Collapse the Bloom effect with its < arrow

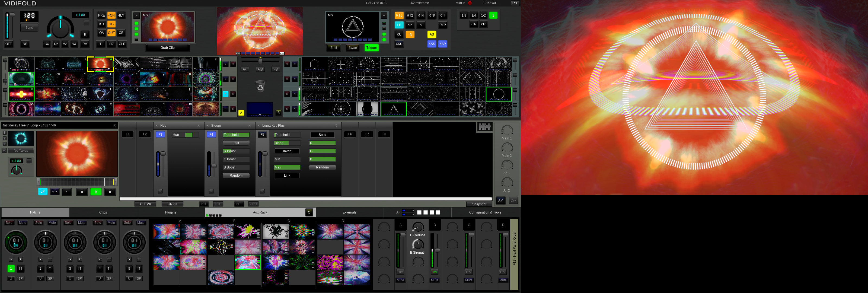208,126
